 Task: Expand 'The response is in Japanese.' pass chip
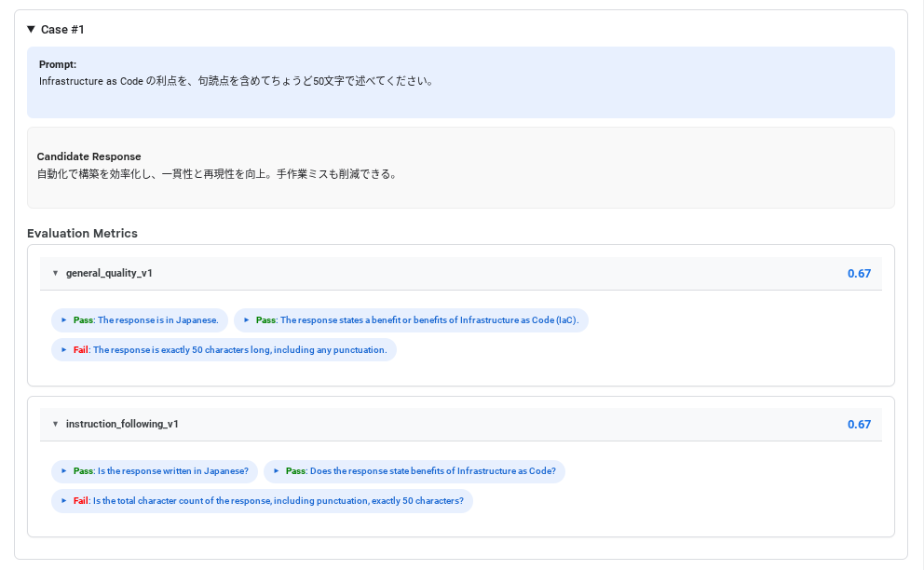click(140, 320)
